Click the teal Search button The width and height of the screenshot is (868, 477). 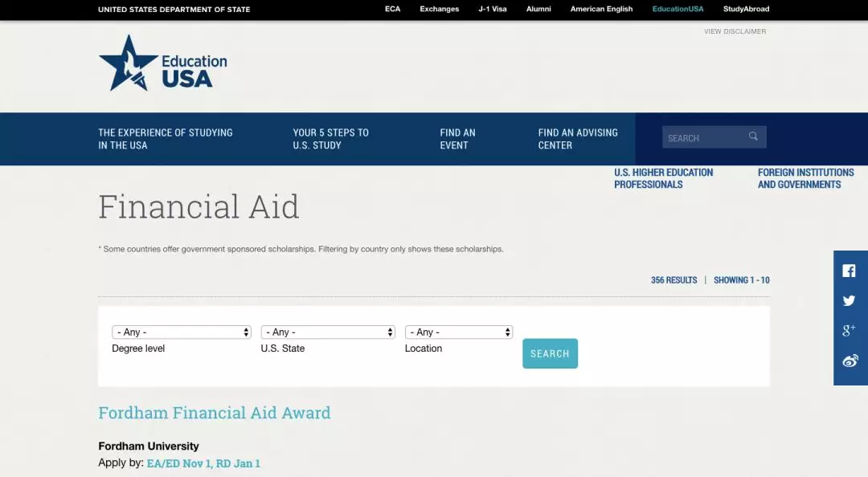tap(551, 353)
